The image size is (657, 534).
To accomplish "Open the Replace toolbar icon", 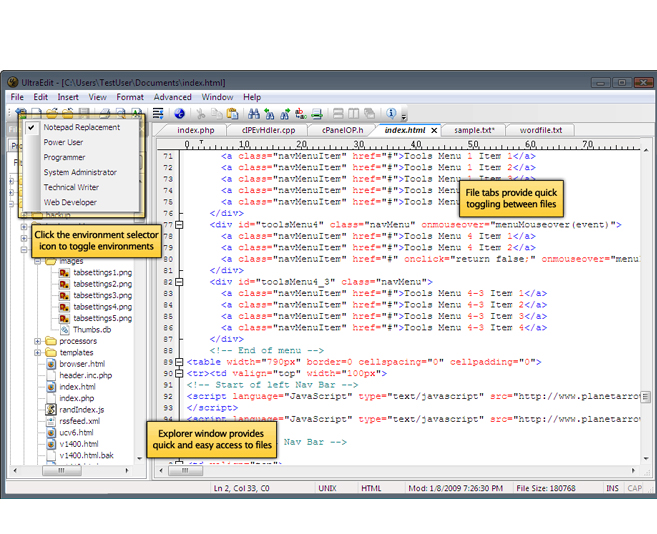I will [x=300, y=114].
